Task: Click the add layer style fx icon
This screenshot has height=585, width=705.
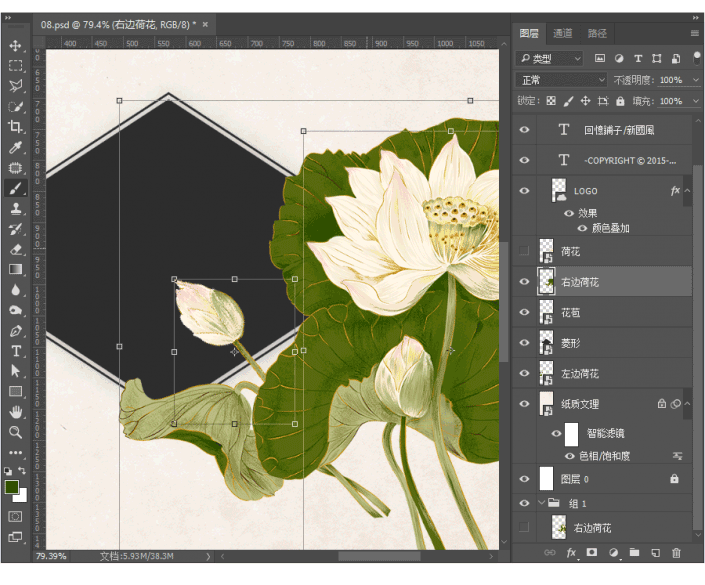Action: click(x=571, y=553)
